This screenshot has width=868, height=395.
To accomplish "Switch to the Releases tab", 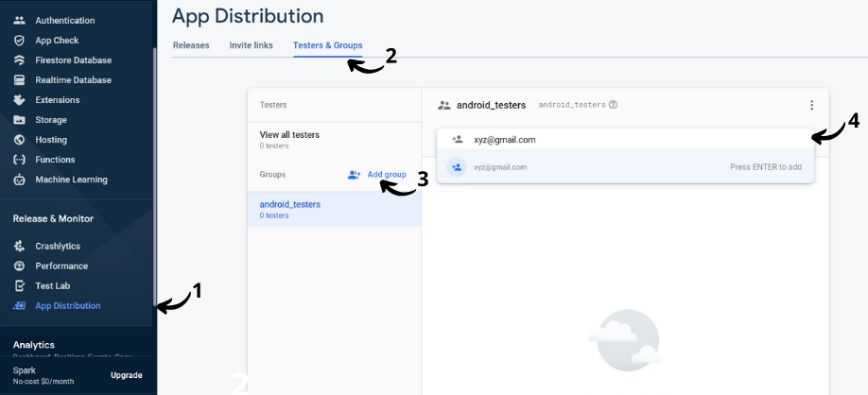I will [191, 45].
